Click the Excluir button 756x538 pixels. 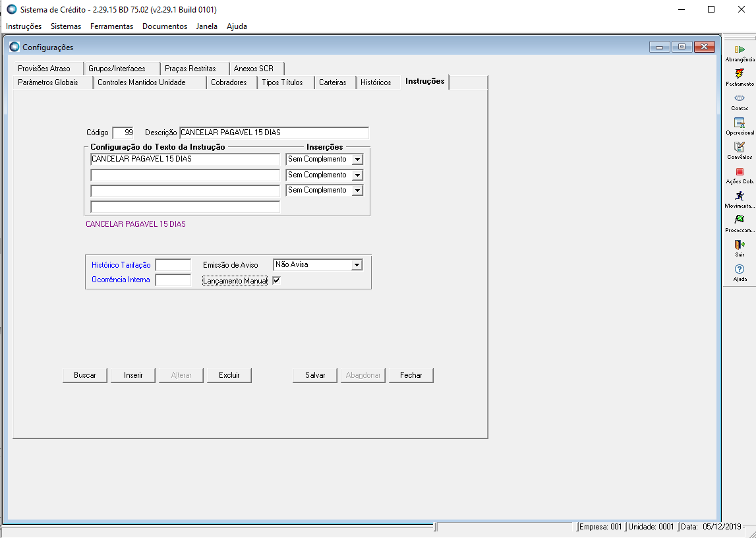click(x=229, y=375)
